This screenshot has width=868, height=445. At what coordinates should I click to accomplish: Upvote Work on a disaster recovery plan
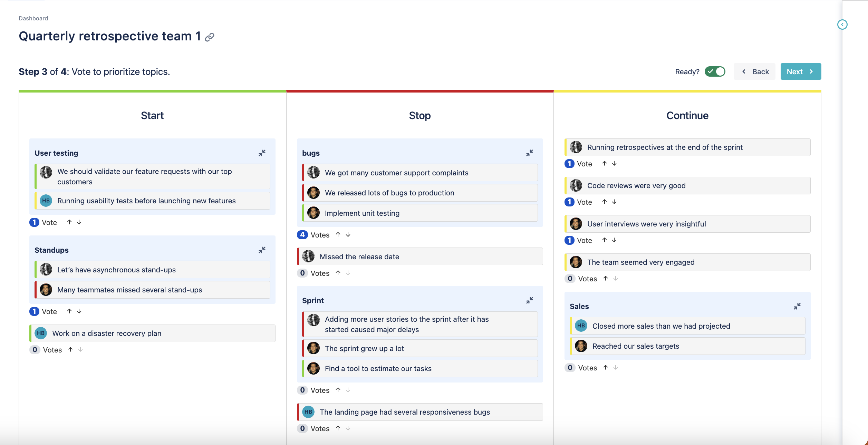click(x=70, y=349)
